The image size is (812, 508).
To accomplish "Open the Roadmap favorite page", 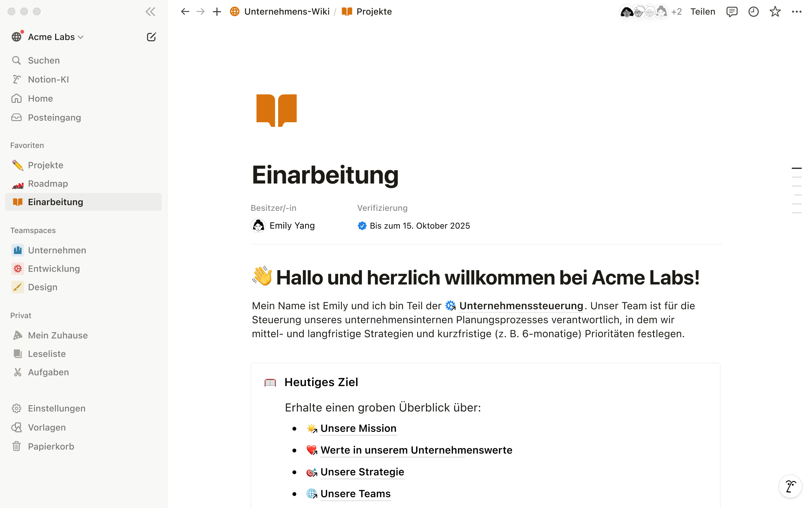I will coord(83,184).
